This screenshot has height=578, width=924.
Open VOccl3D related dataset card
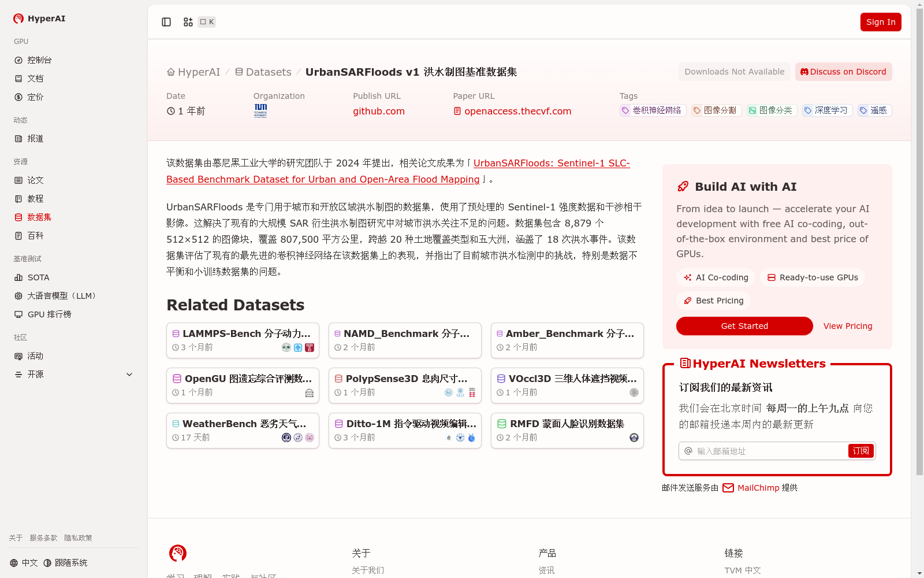pyautogui.click(x=567, y=386)
